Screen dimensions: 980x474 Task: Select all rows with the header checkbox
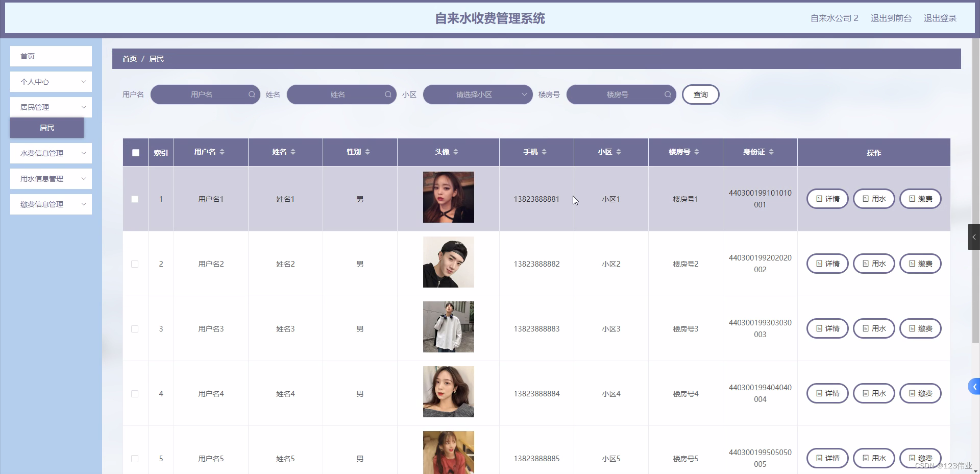(135, 153)
